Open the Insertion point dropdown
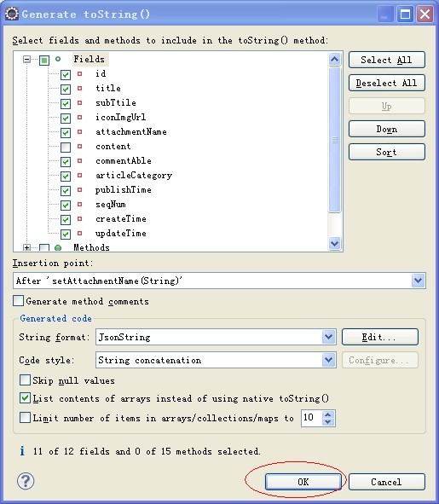Image resolution: width=439 pixels, height=504 pixels. point(418,281)
